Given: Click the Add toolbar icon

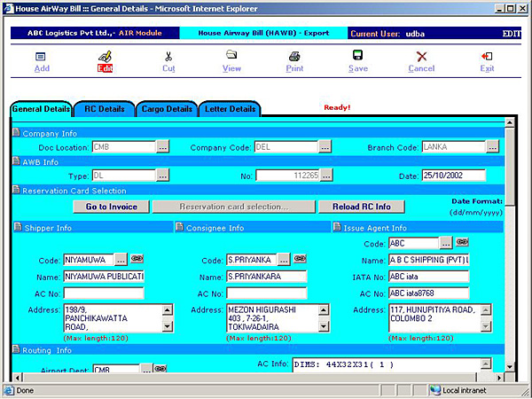Looking at the screenshot, I should [41, 57].
